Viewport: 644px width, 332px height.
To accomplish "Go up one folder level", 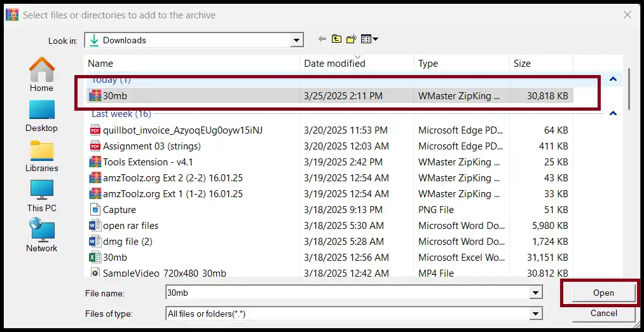I will pyautogui.click(x=336, y=39).
